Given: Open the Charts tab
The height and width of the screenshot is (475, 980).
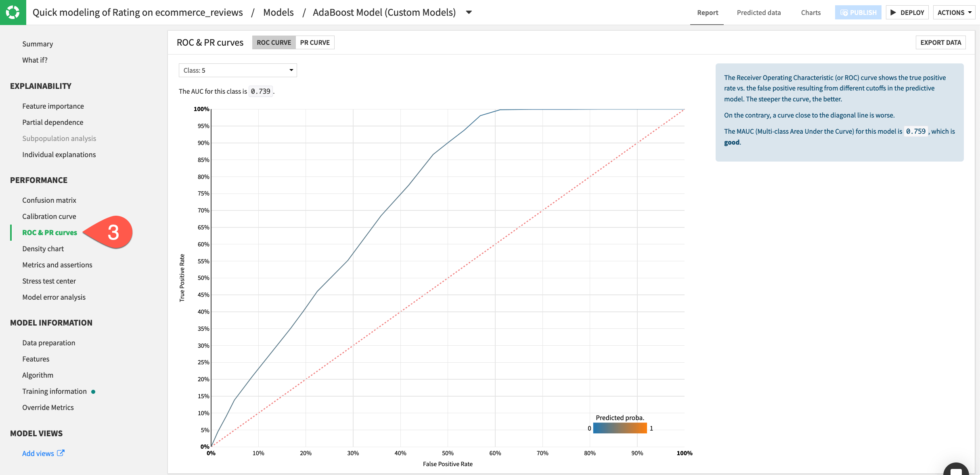Looking at the screenshot, I should pos(810,12).
